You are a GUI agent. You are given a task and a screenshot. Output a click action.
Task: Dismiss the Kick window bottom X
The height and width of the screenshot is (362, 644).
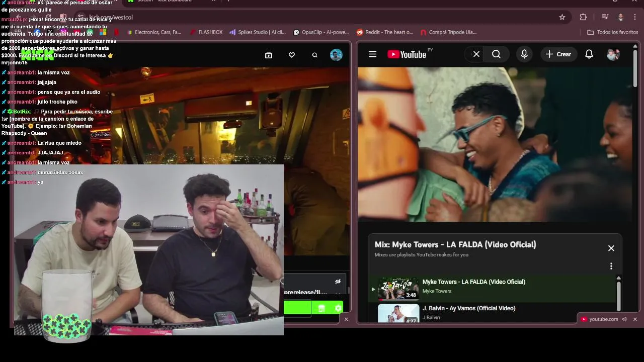tap(346, 319)
